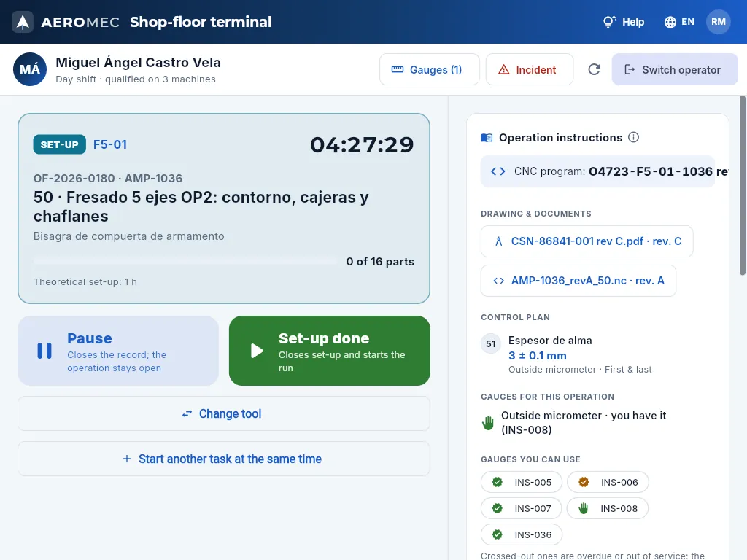The image size is (747, 560).
Task: Click operator name Miguel Ángel Castro Vela
Action: (138, 63)
